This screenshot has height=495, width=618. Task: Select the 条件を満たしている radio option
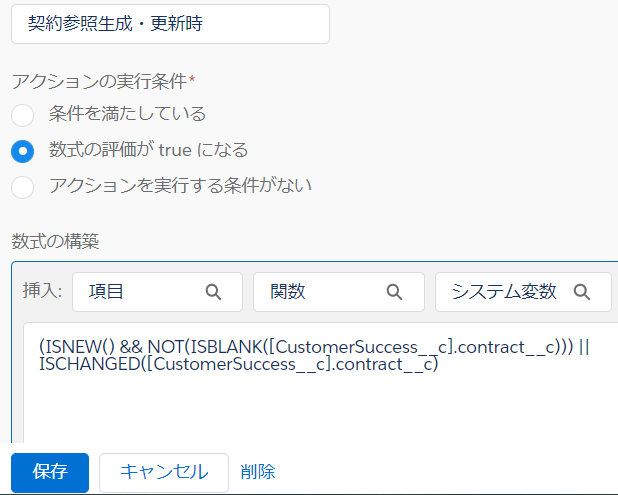(x=22, y=115)
